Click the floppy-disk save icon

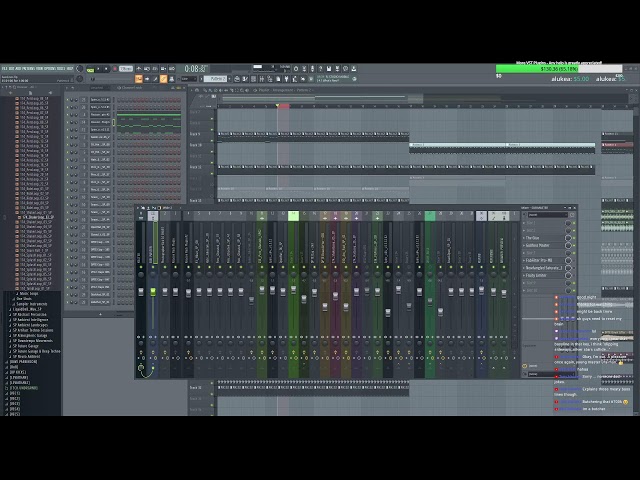pyautogui.click(x=329, y=69)
